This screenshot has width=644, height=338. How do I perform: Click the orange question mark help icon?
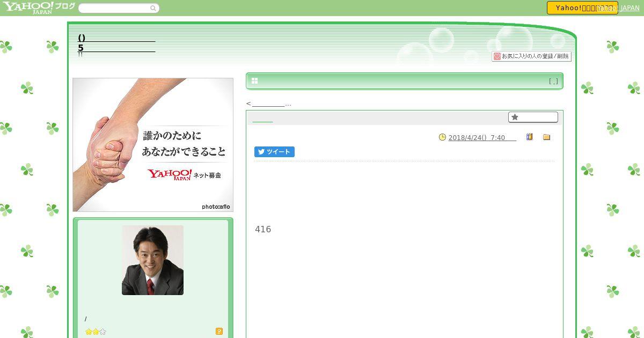tap(219, 332)
